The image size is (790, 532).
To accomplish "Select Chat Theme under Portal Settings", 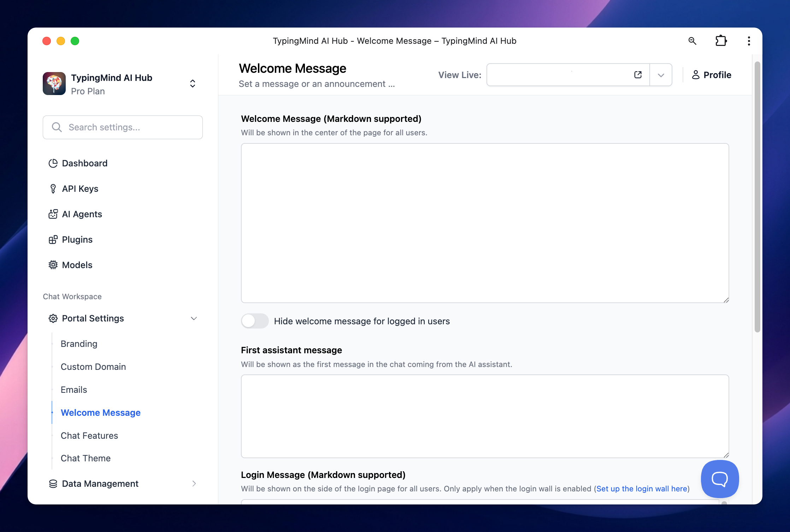I will coord(86,458).
